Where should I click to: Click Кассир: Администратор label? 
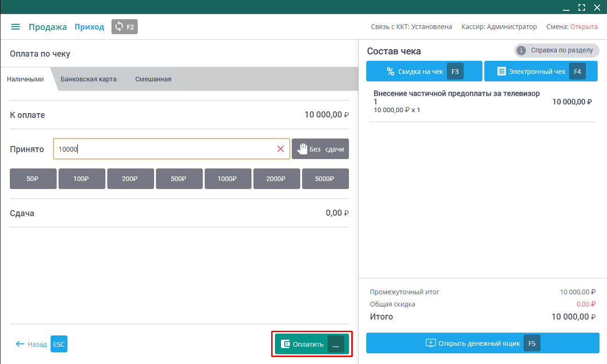point(499,27)
